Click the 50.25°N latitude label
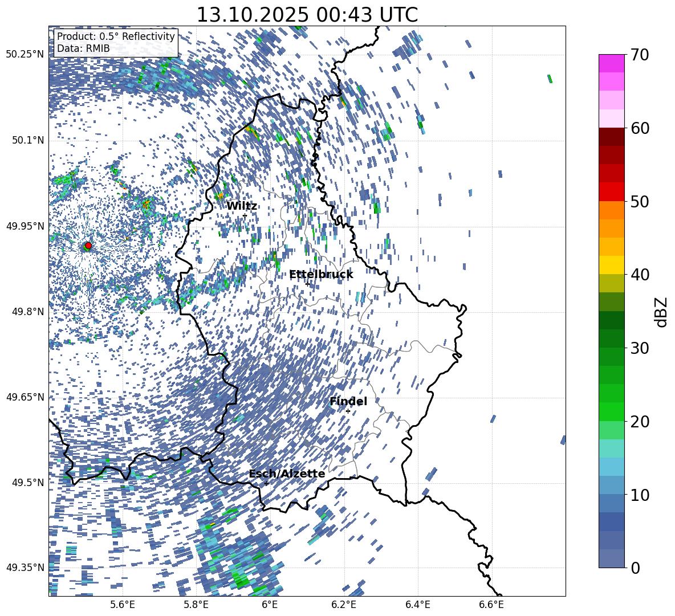Image resolution: width=675 pixels, height=616 pixels. [x=25, y=55]
